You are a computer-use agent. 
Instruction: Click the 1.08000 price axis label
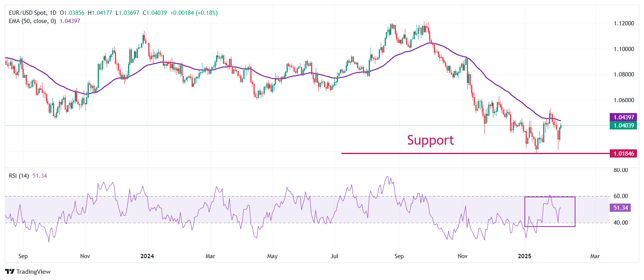624,74
